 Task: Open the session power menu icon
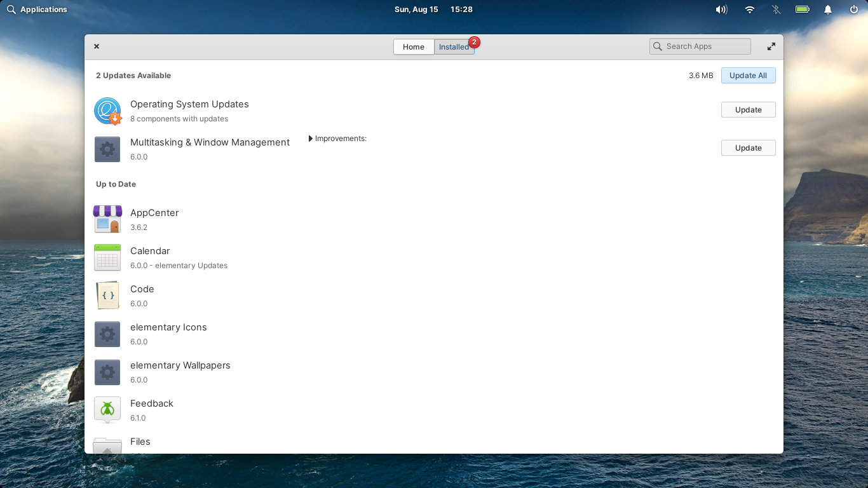pyautogui.click(x=854, y=10)
